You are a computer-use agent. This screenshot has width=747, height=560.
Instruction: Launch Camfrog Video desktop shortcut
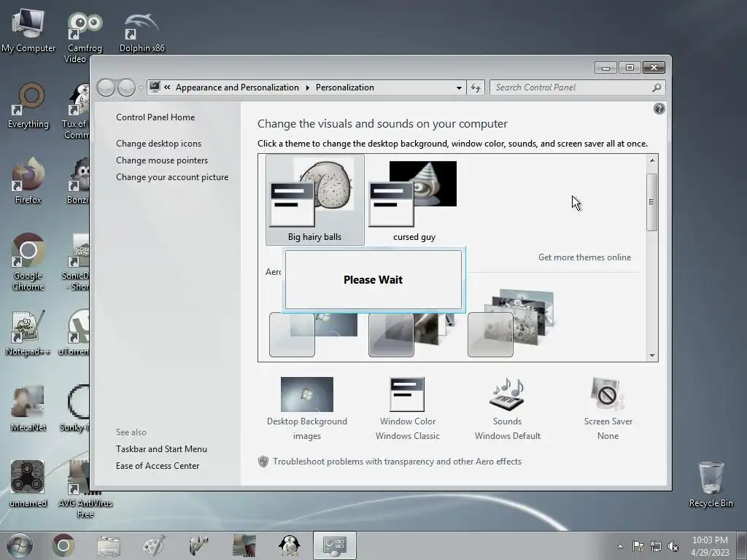click(x=85, y=36)
